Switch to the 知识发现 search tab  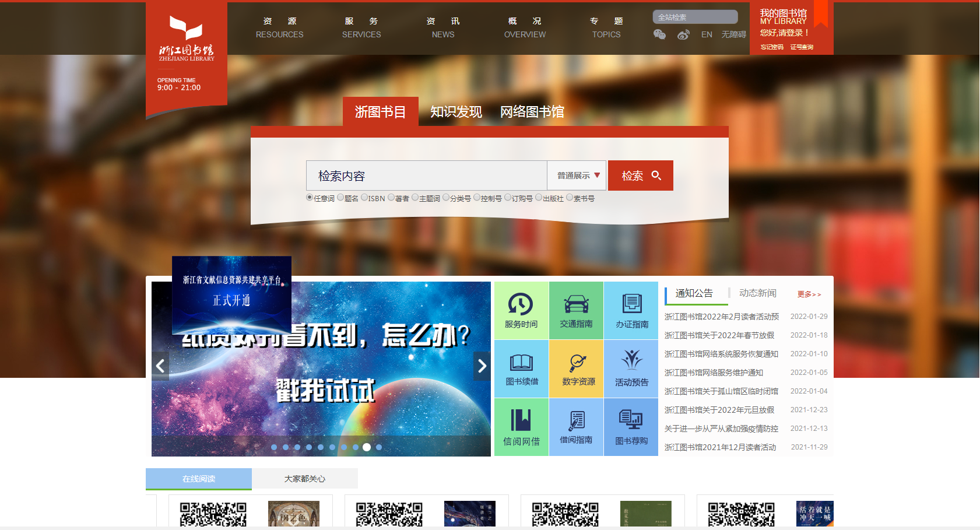click(x=456, y=111)
